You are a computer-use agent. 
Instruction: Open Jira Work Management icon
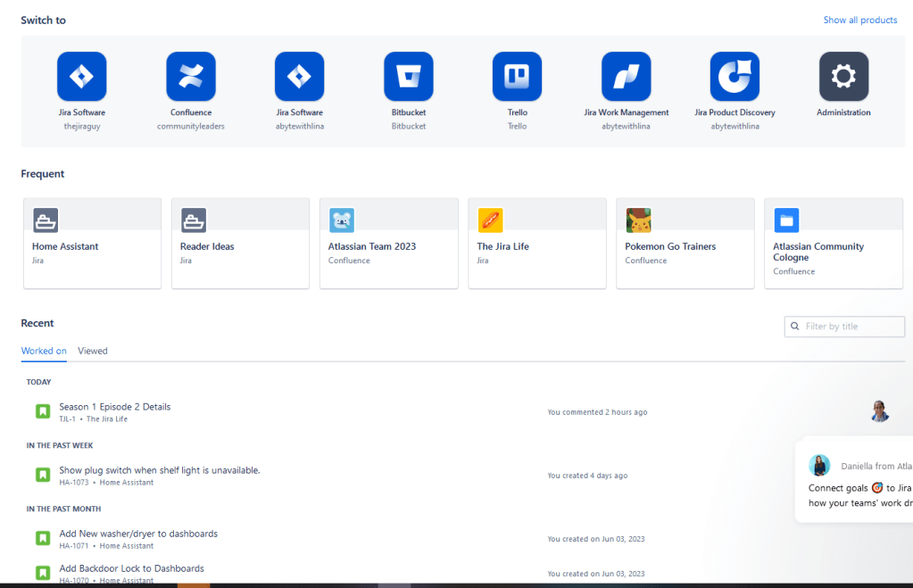pos(626,77)
